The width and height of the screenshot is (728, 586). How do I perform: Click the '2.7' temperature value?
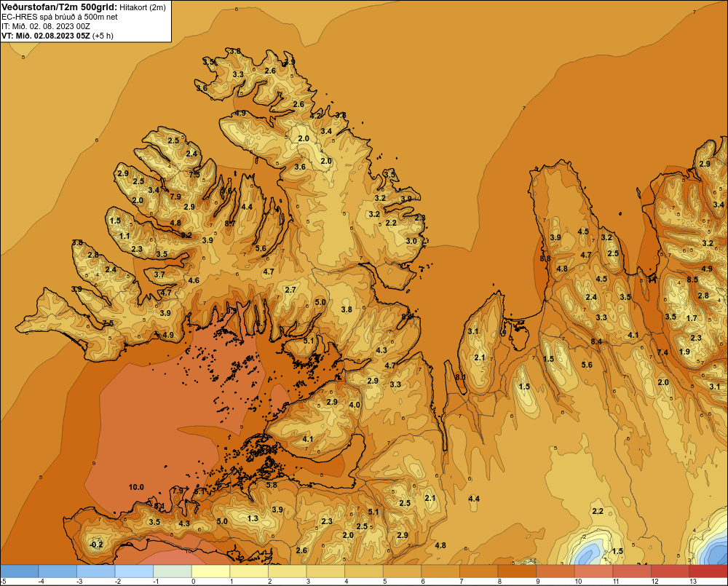(x=290, y=290)
